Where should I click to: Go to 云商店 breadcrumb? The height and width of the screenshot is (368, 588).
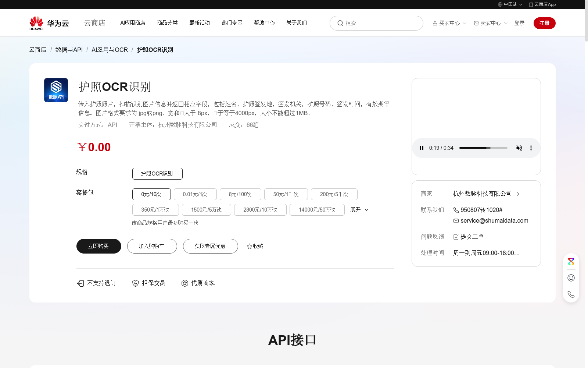tap(38, 50)
